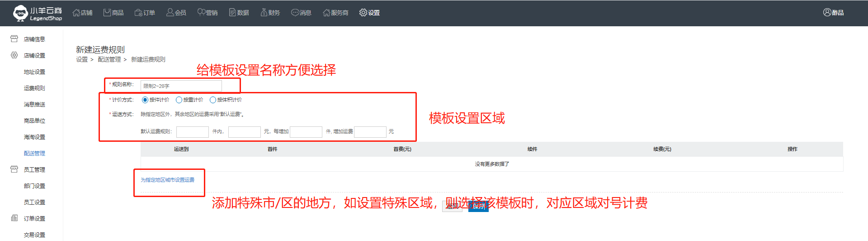Click the 财务 money bag icon
The height and width of the screenshot is (241, 868).
264,13
